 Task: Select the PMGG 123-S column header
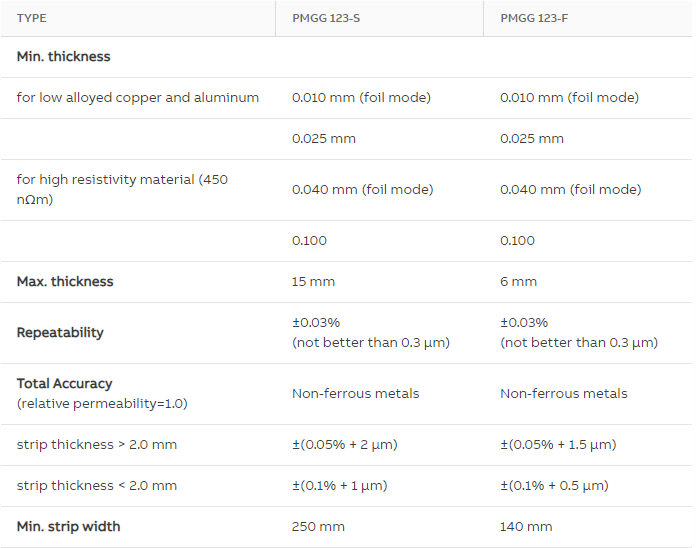326,18
